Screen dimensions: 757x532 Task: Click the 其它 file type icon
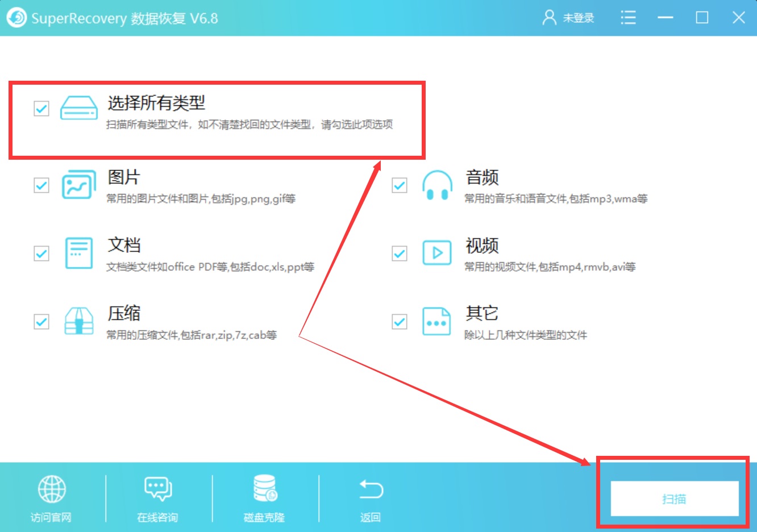436,321
